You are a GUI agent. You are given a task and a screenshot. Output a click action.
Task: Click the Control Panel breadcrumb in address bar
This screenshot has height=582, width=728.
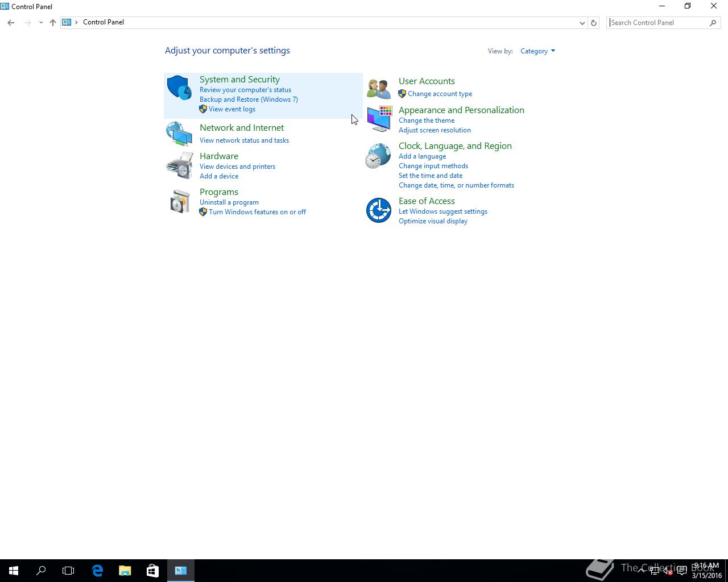[x=104, y=22]
